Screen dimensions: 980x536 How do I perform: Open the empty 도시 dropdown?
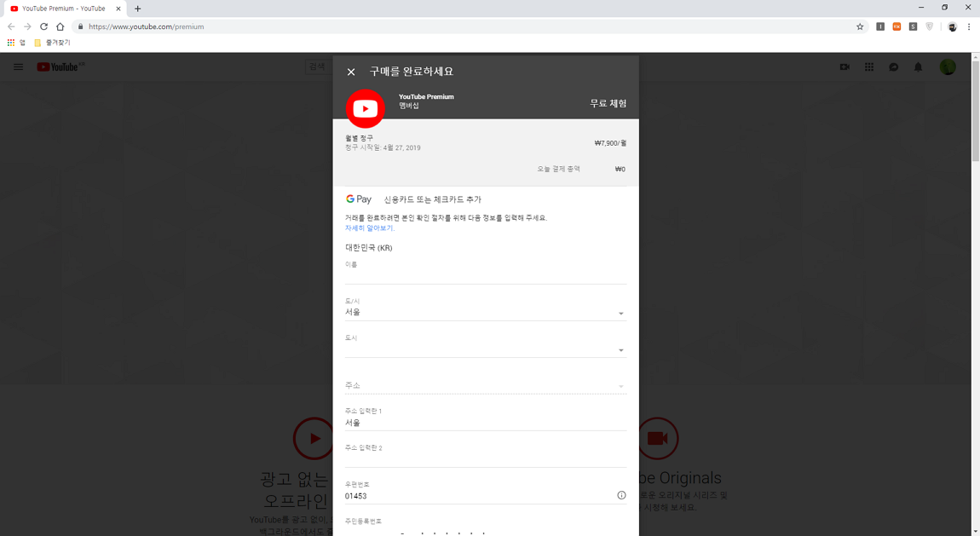486,349
